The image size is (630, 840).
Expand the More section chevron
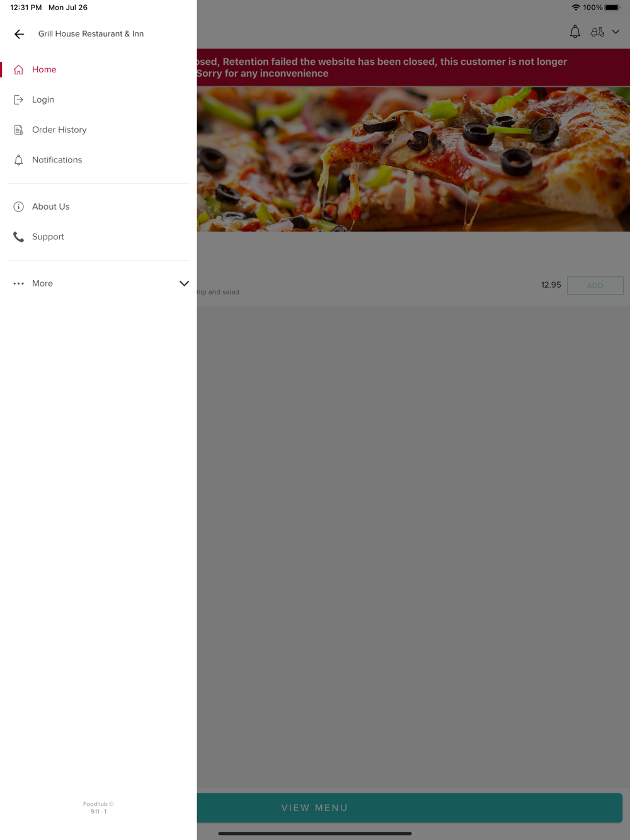(x=184, y=283)
